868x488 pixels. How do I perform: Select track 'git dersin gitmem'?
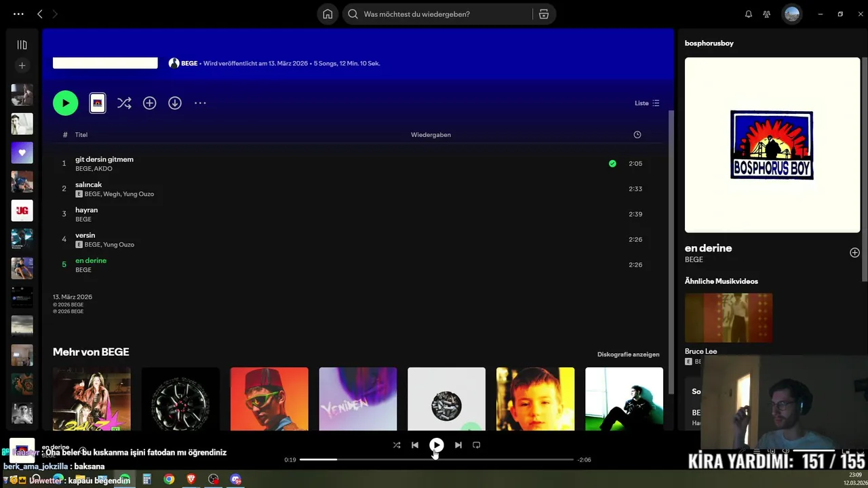(x=104, y=159)
